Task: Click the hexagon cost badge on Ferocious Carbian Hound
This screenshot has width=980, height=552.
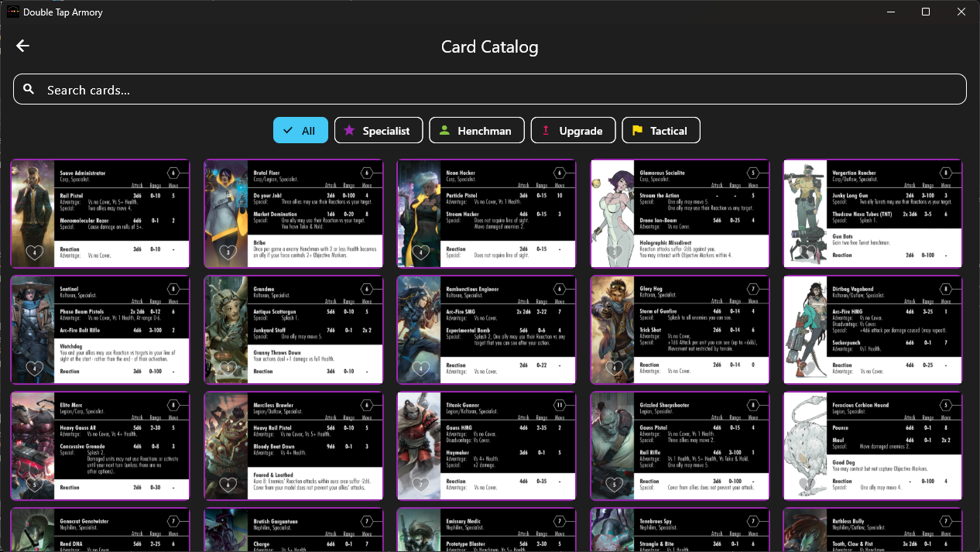Action: point(945,405)
